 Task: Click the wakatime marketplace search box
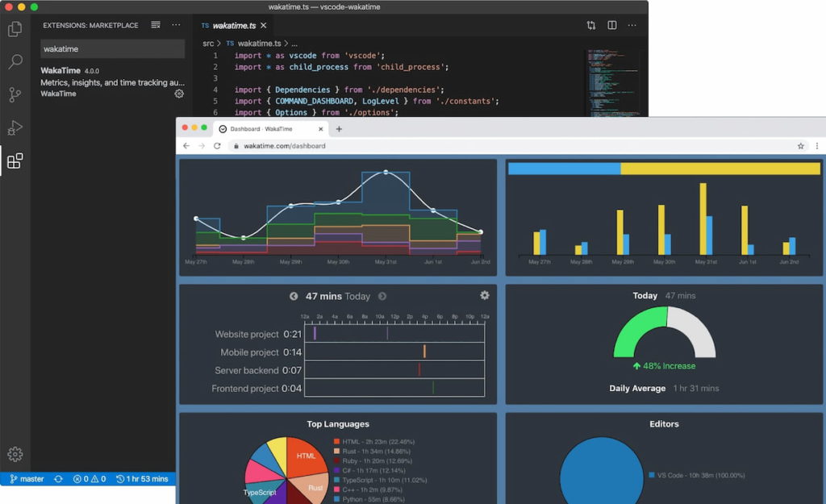coord(113,49)
